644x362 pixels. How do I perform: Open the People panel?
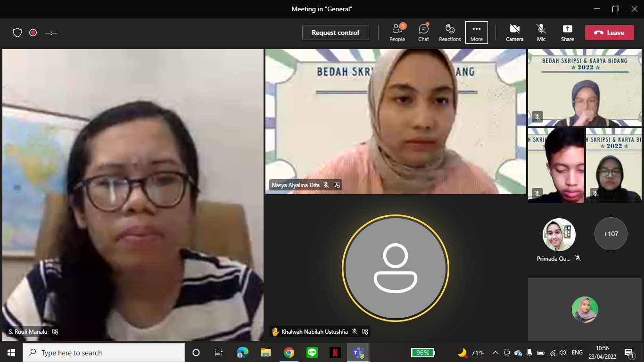click(x=397, y=33)
